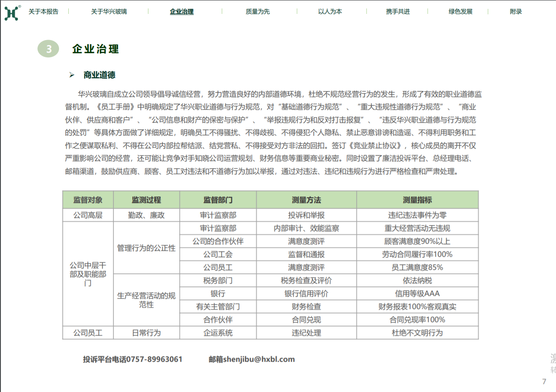Switch to the 质量为先 tab
The image size is (556, 392).
pos(258,11)
